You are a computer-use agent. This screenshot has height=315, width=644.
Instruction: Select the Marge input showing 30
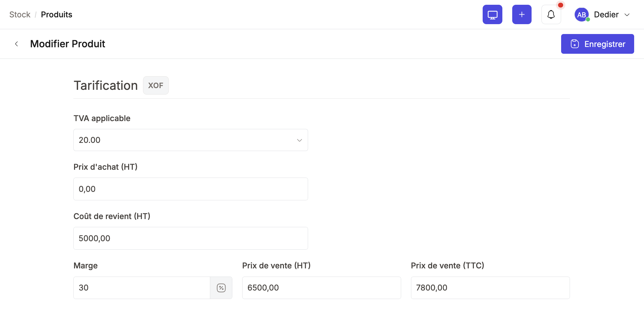coord(142,287)
